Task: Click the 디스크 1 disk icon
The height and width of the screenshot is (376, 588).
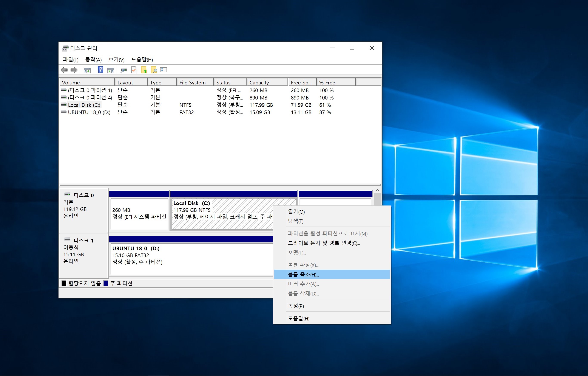Action: [67, 240]
